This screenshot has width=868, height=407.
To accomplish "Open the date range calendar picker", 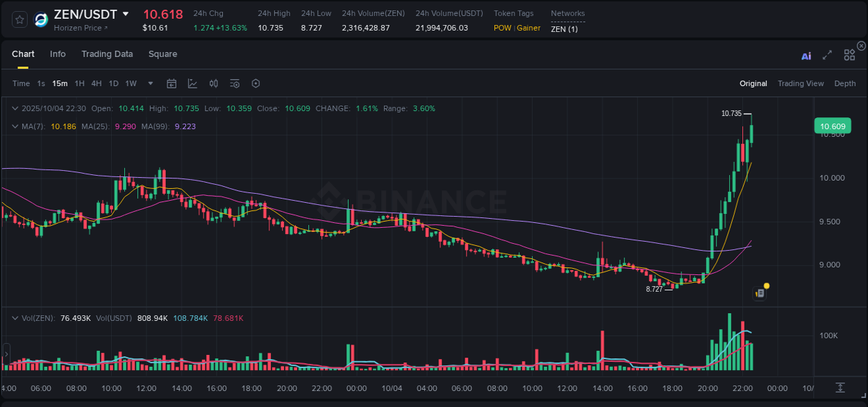I will tap(172, 83).
